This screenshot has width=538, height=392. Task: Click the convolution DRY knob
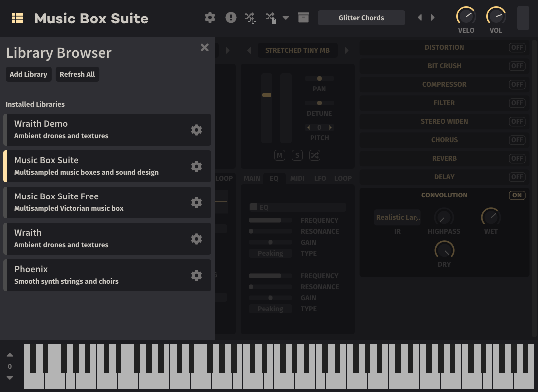pyautogui.click(x=444, y=250)
